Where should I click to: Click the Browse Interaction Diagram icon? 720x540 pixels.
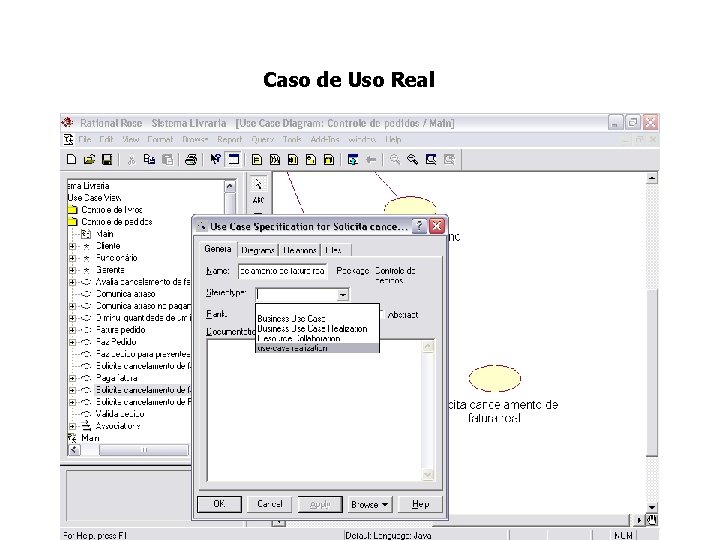click(x=275, y=159)
